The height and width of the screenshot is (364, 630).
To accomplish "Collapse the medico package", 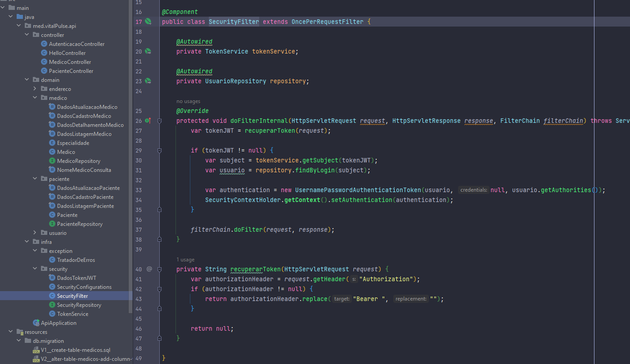I will coord(35,98).
